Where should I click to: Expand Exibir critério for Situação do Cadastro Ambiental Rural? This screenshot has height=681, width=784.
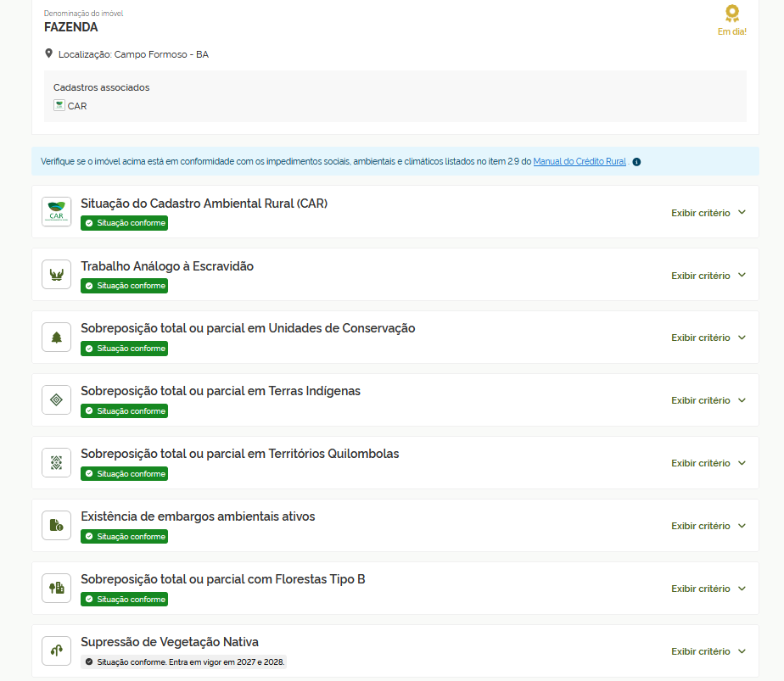(x=708, y=213)
